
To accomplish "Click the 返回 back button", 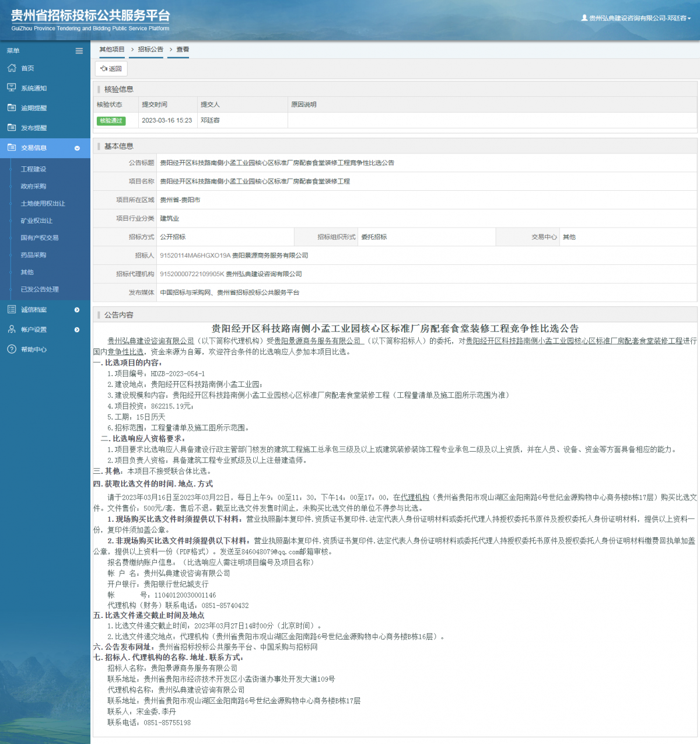I will [x=111, y=69].
